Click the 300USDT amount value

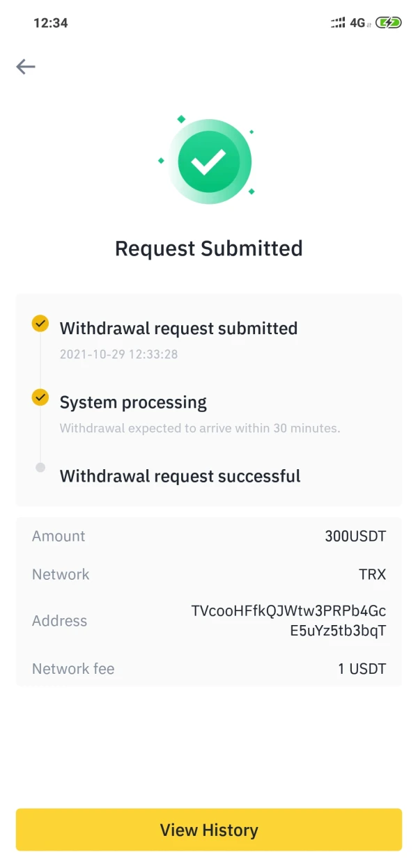[355, 536]
